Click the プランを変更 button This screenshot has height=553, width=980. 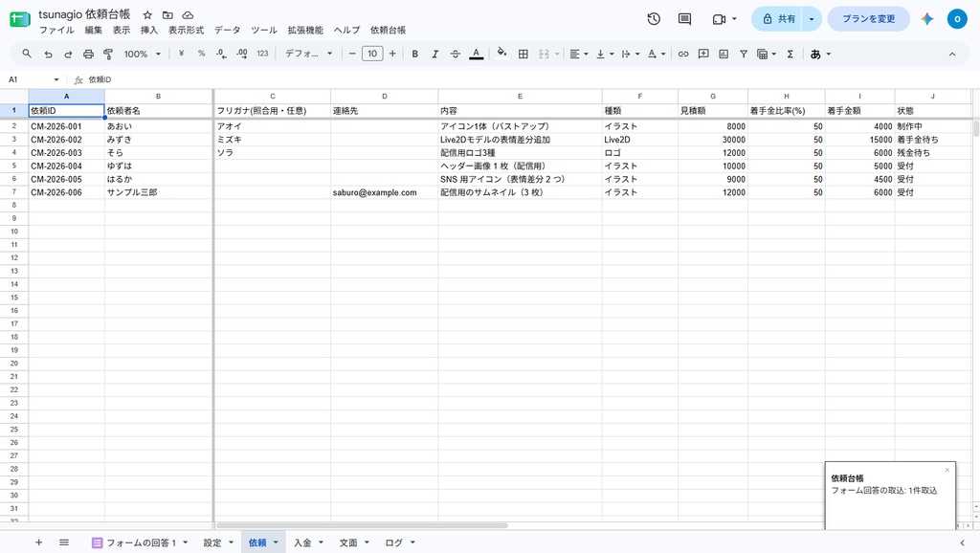click(869, 19)
